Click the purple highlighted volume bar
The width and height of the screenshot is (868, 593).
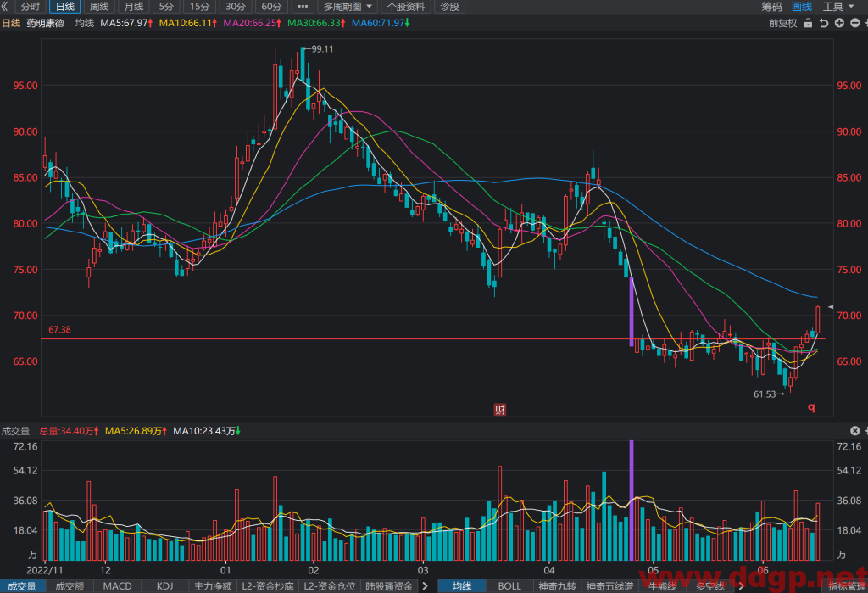click(x=631, y=501)
